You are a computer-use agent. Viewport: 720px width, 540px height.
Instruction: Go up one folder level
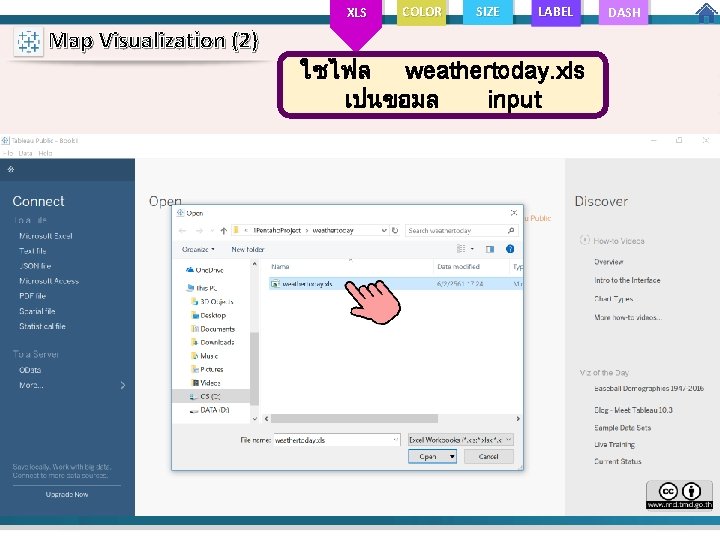[224, 231]
